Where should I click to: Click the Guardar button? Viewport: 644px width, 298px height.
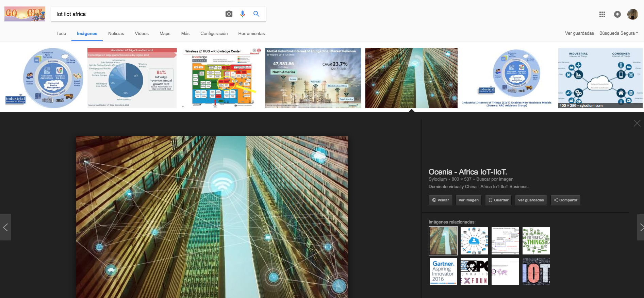(x=498, y=200)
